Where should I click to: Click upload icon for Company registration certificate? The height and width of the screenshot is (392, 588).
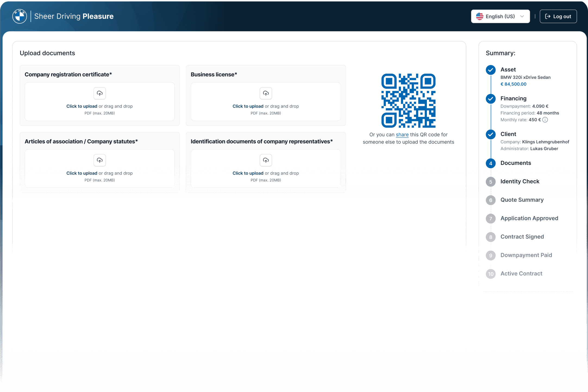tap(100, 93)
